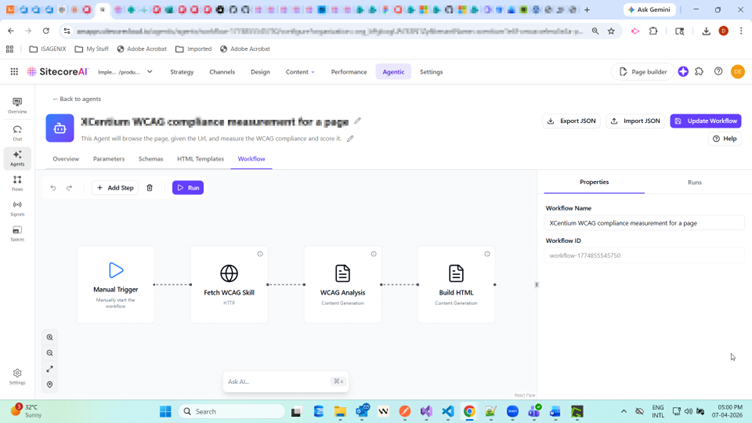Open the Chat sidebar icon
The width and height of the screenshot is (752, 423).
(x=17, y=133)
